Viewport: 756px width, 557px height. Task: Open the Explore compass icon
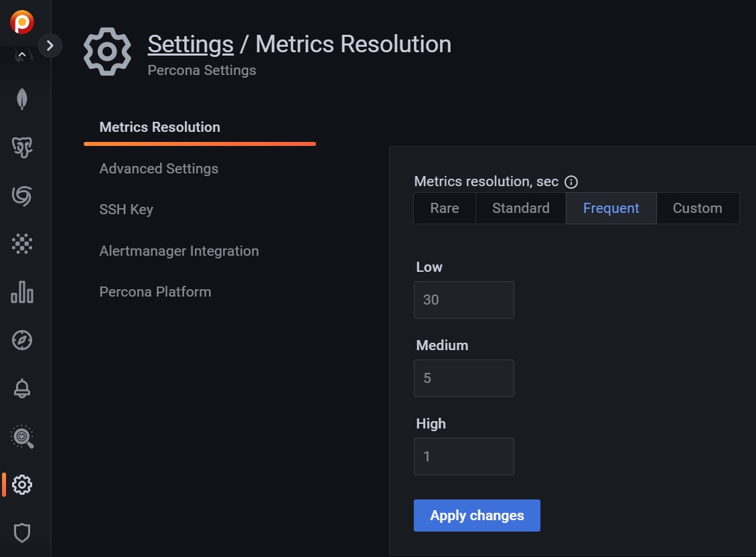[22, 340]
